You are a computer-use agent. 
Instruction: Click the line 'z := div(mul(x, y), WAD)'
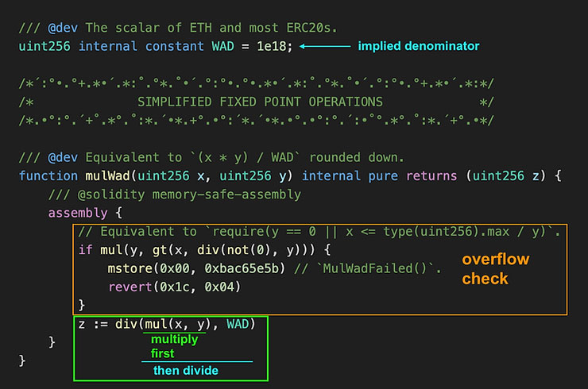point(167,324)
